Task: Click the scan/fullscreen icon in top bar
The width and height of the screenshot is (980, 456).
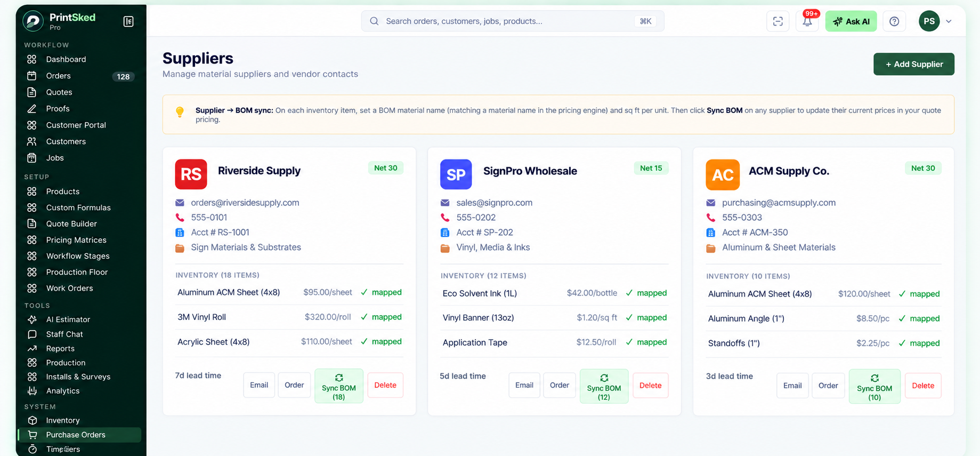Action: 778,21
